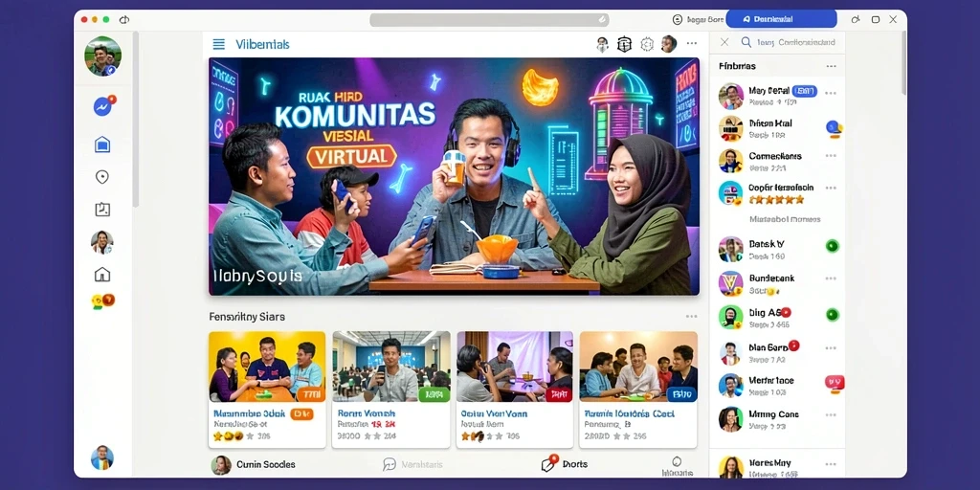Open the Messenger icon in the left sidebar
The height and width of the screenshot is (490, 980).
(103, 106)
